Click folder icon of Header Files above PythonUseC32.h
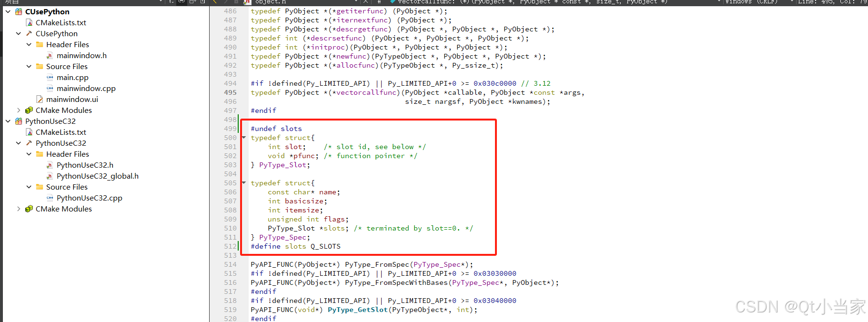 40,154
